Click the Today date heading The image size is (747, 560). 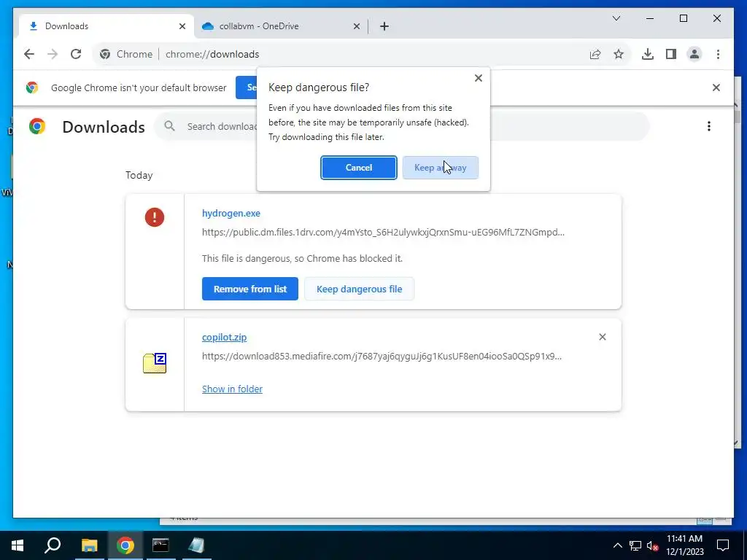139,175
